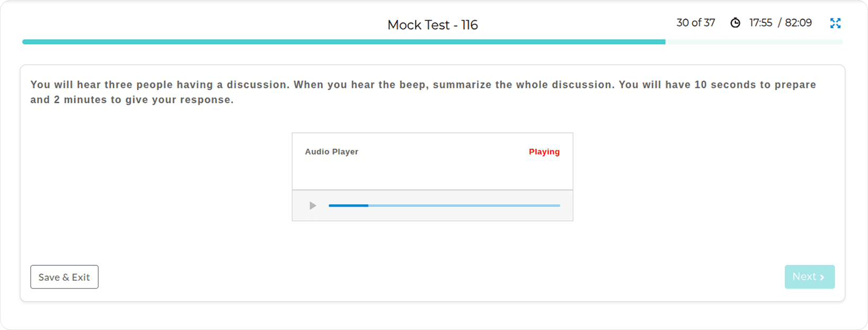Click the chevron arrow on the Next button
Screen dimensions: 868x330
click(822, 277)
